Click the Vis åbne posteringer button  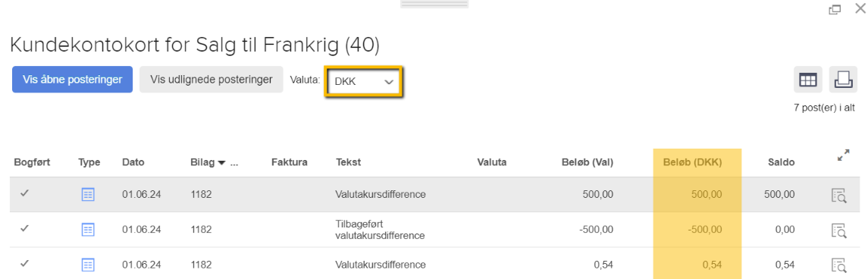(73, 79)
